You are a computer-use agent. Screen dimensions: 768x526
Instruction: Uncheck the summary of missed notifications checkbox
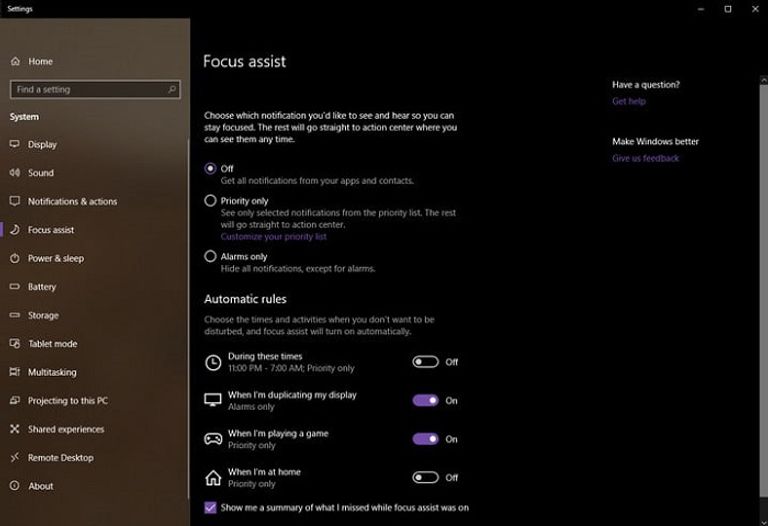210,508
